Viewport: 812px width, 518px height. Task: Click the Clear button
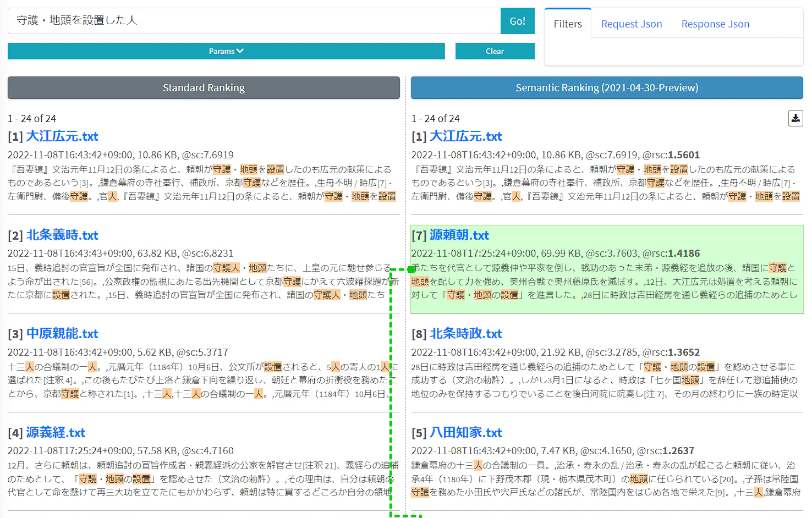(495, 51)
